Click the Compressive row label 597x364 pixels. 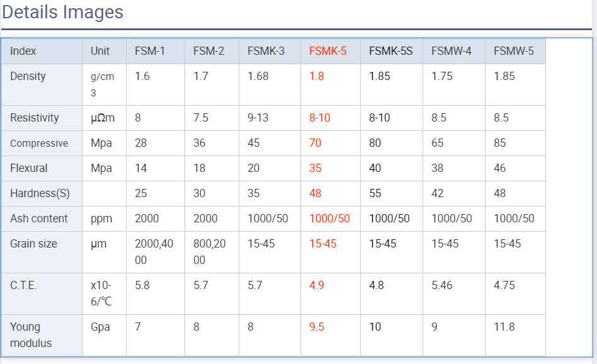click(39, 143)
